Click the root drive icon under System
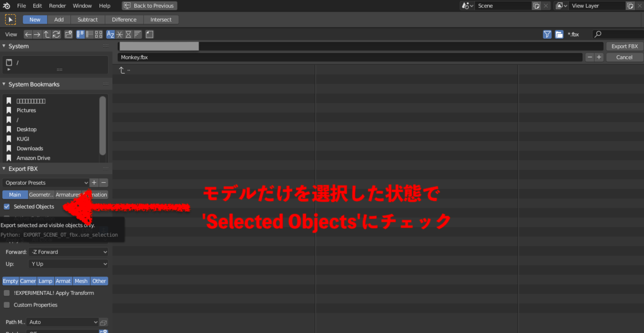The width and height of the screenshot is (644, 333). pos(9,63)
